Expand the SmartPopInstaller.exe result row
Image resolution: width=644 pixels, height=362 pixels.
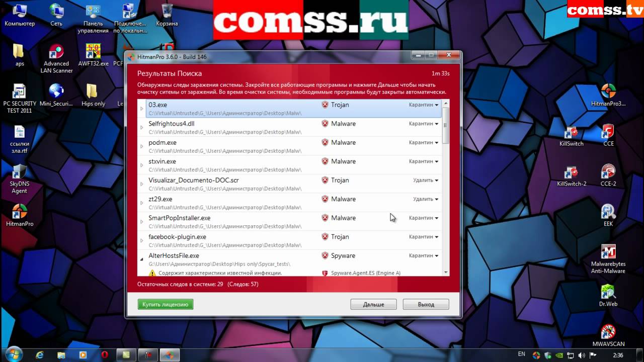pos(142,222)
